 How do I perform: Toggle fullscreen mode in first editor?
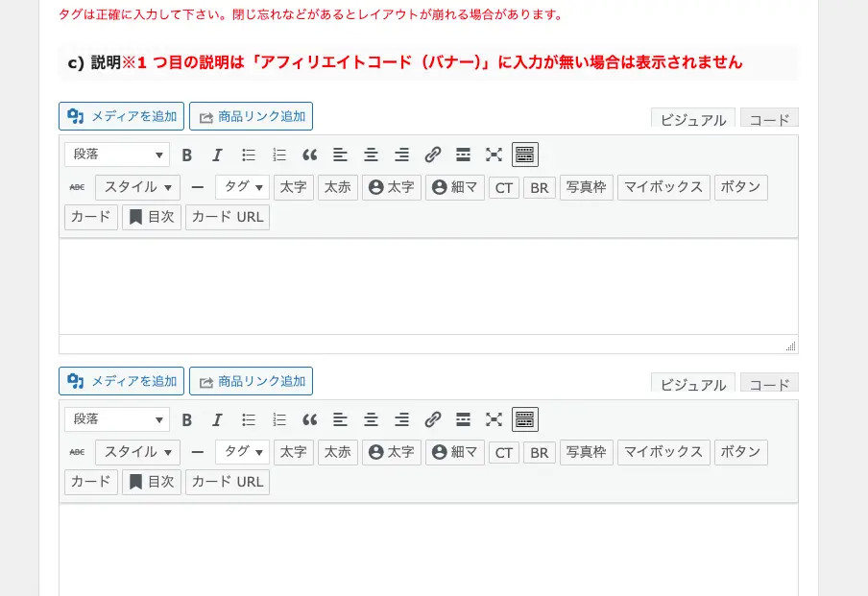pos(494,155)
